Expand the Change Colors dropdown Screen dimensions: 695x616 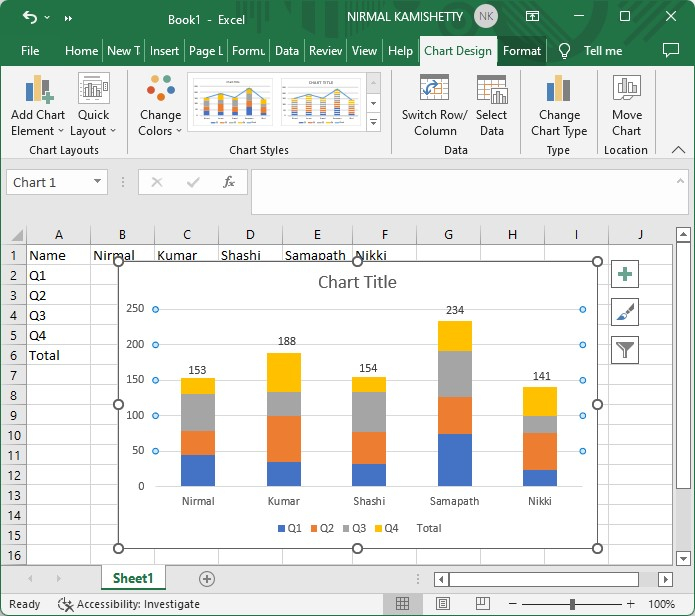160,122
